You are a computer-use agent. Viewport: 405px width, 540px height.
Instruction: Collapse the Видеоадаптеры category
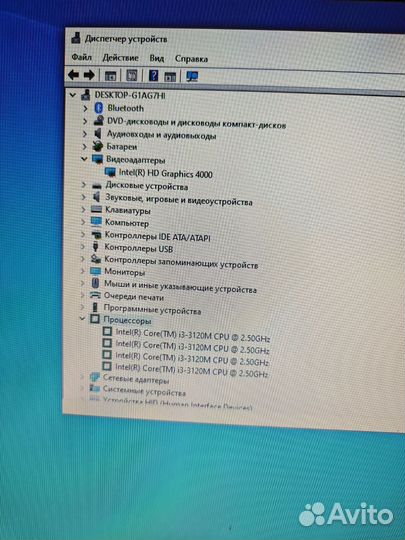[x=84, y=159]
